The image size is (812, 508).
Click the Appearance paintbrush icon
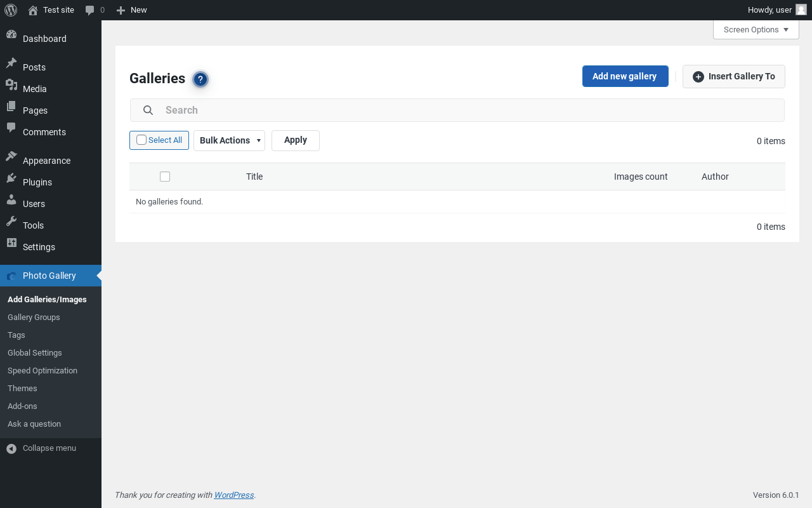[x=11, y=160]
